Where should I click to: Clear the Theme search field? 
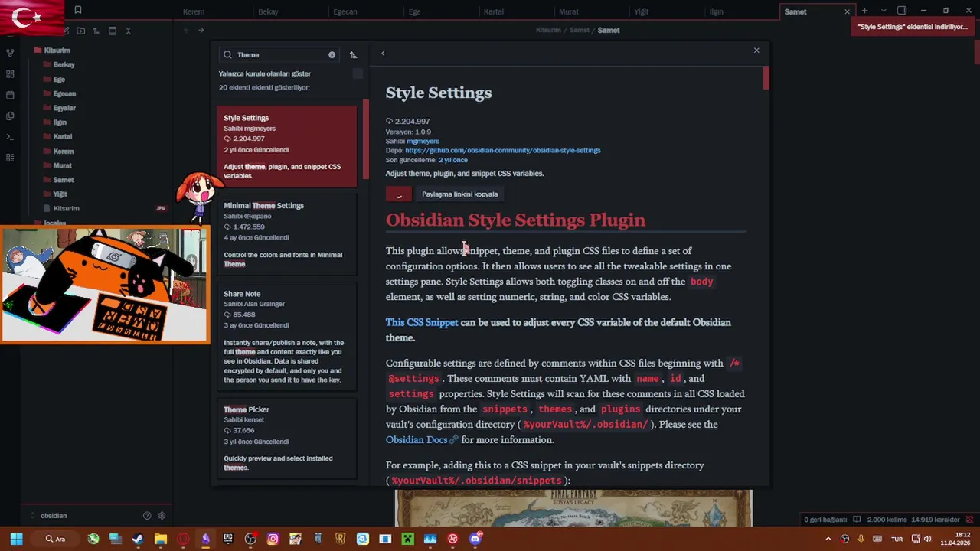pyautogui.click(x=332, y=55)
